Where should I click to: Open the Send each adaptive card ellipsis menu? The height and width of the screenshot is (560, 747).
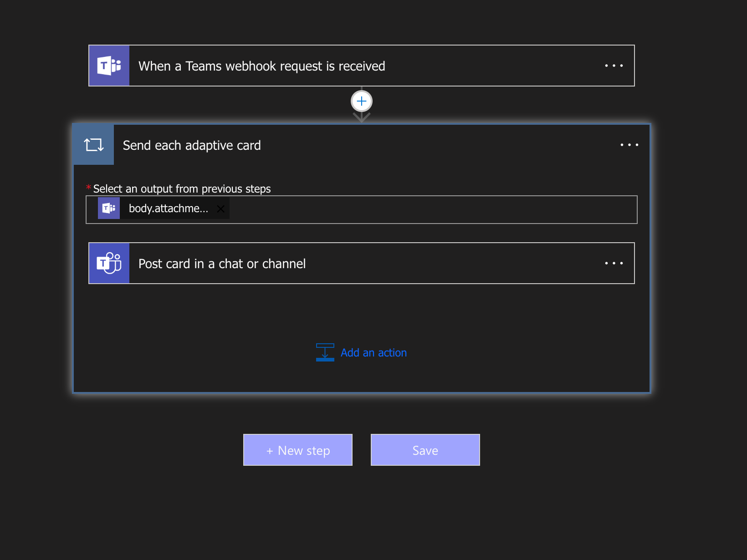pos(629,145)
